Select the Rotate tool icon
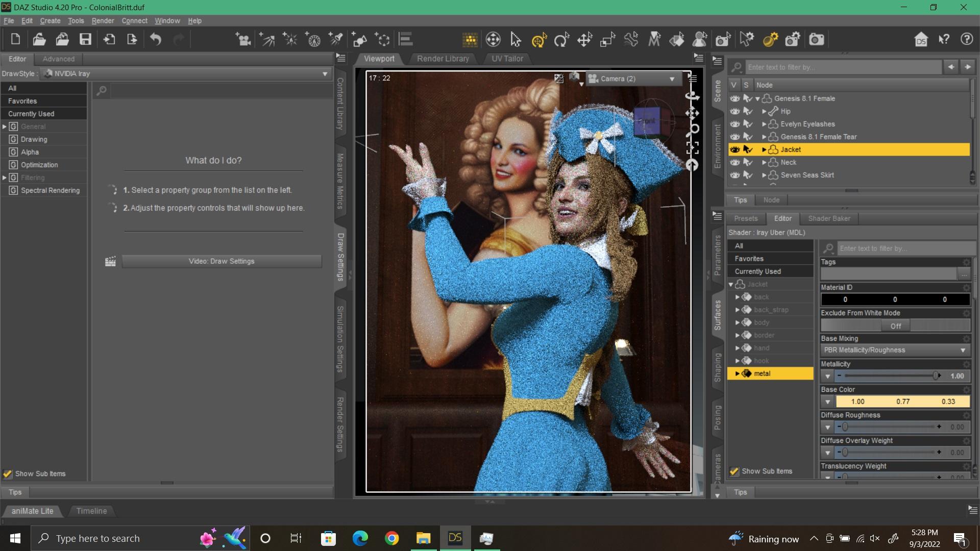Image resolution: width=980 pixels, height=551 pixels. [x=561, y=39]
